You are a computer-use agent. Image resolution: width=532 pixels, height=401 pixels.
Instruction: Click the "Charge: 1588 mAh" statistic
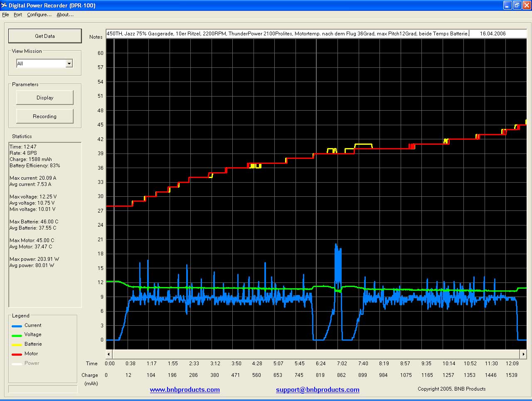(x=31, y=159)
